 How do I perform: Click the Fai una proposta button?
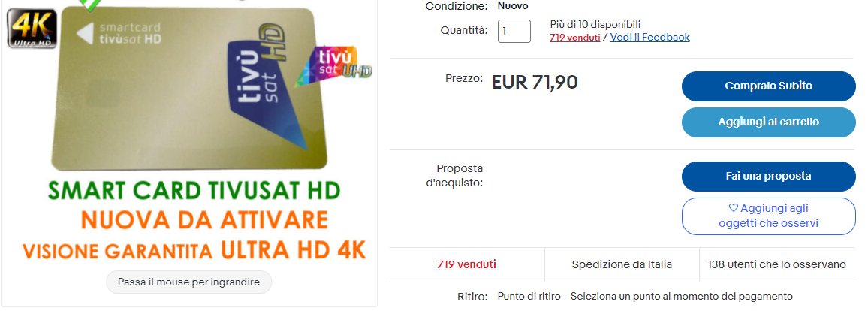(x=768, y=177)
